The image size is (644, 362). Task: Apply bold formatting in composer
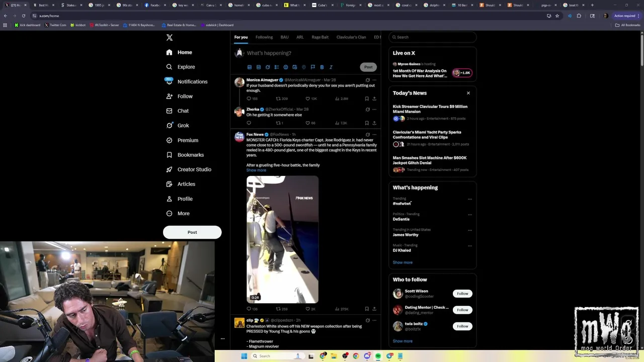pos(322,67)
